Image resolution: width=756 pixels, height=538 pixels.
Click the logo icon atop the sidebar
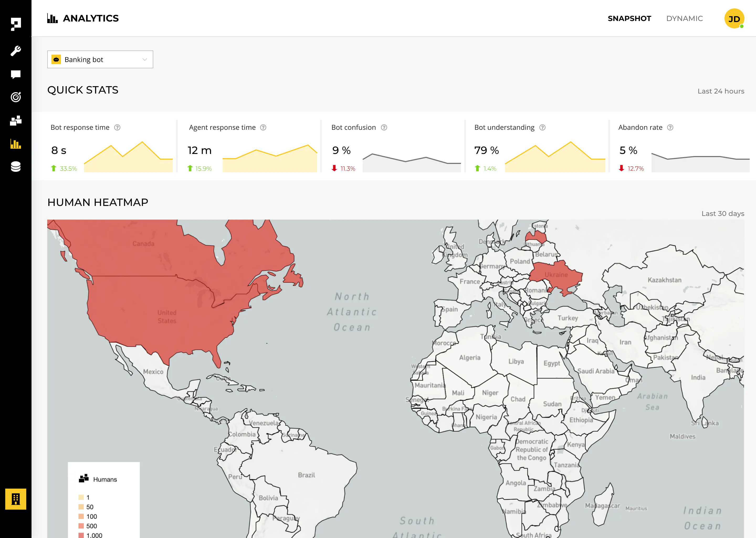pos(15,24)
